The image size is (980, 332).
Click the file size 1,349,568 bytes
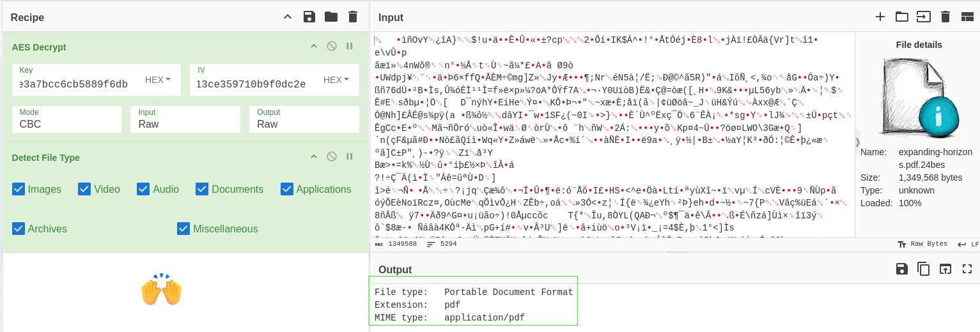(x=931, y=177)
